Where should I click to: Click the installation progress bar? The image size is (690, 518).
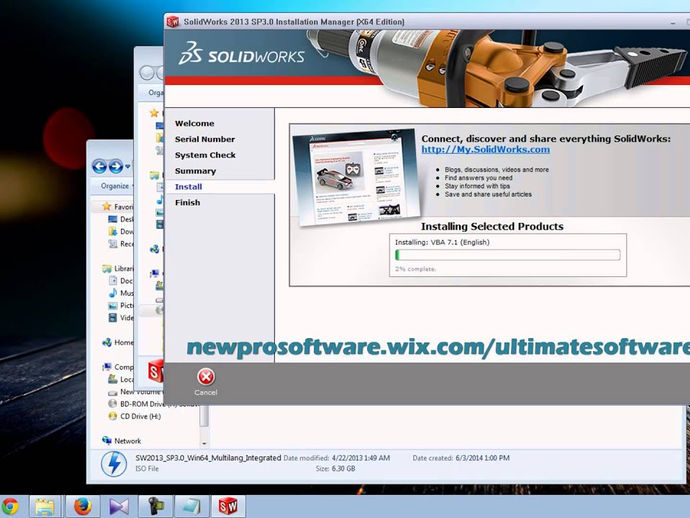coord(508,255)
